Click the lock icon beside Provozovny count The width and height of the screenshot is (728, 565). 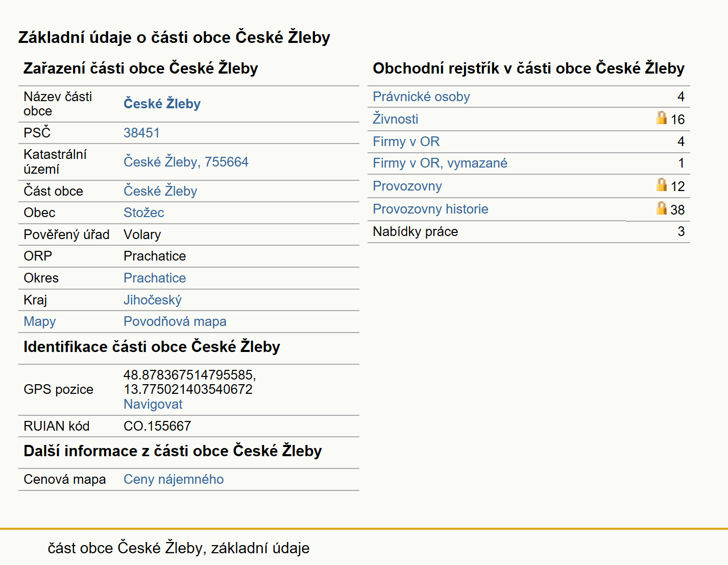[x=661, y=184]
